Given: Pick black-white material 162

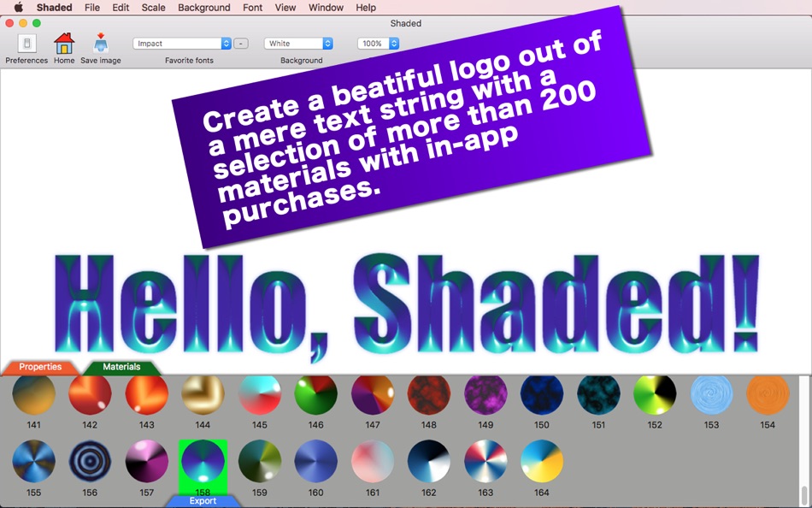Looking at the screenshot, I should [x=429, y=461].
